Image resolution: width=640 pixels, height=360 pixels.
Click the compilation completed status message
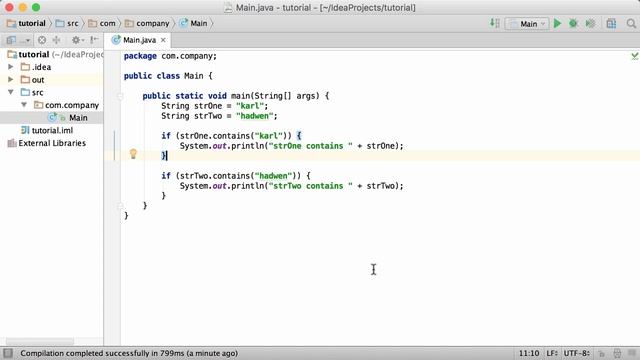[129, 353]
